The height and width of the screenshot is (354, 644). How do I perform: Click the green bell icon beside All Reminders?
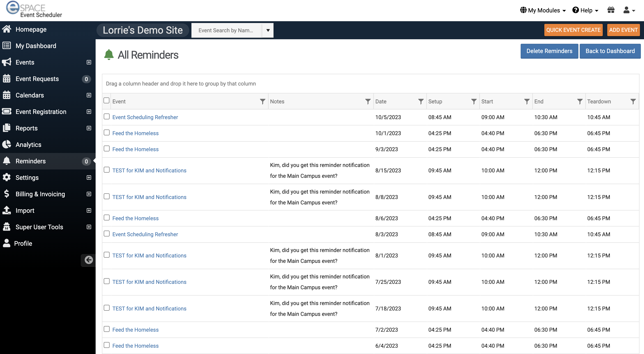click(x=109, y=55)
